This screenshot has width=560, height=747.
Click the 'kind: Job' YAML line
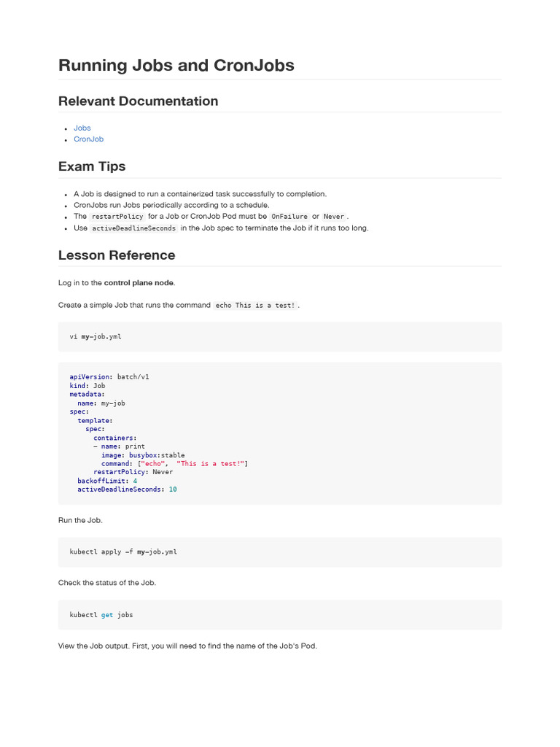coord(87,386)
